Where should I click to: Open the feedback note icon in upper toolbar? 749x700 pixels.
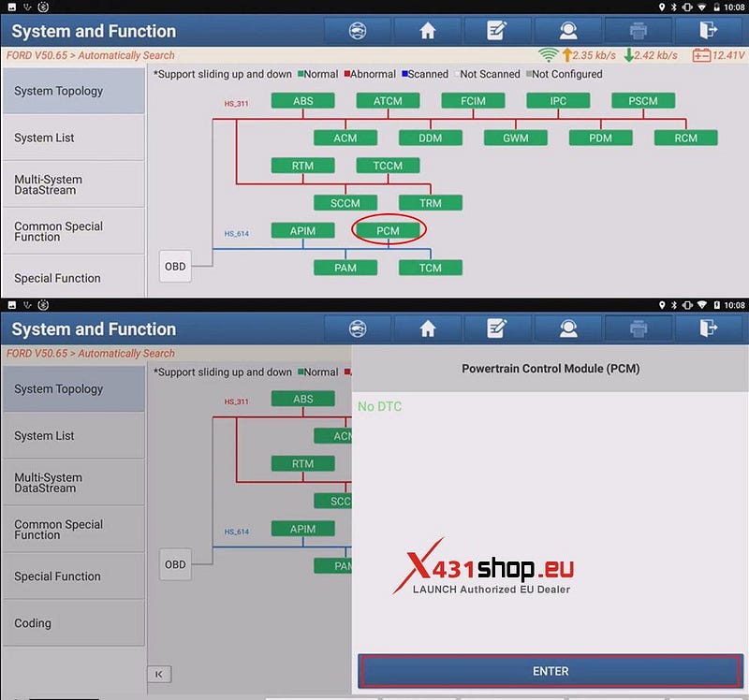pyautogui.click(x=497, y=31)
